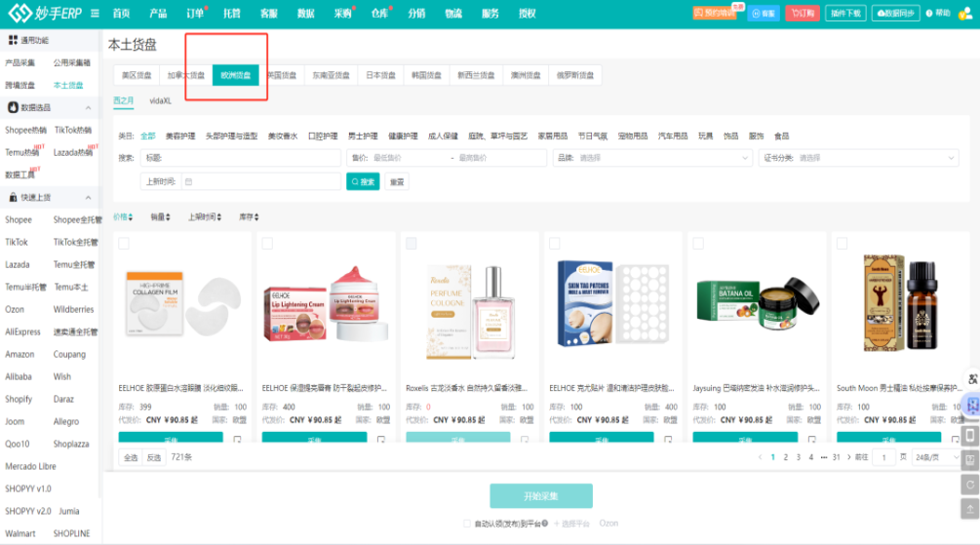Open the 证书分类 certificate dropdown
The image size is (980, 545).
click(859, 158)
